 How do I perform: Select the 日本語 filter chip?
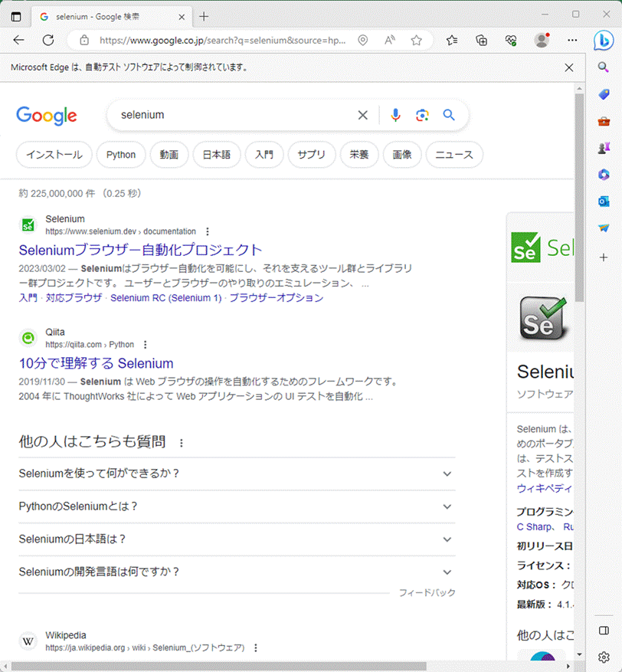tap(216, 155)
